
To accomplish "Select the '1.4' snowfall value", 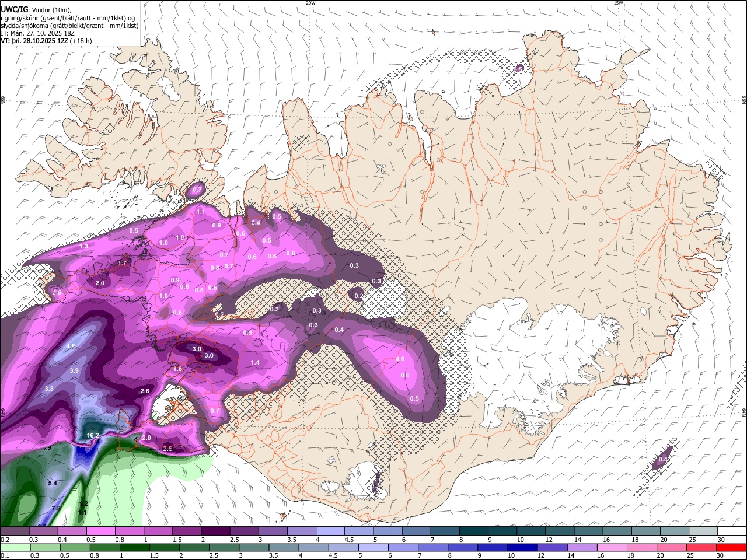I will click(x=255, y=362).
